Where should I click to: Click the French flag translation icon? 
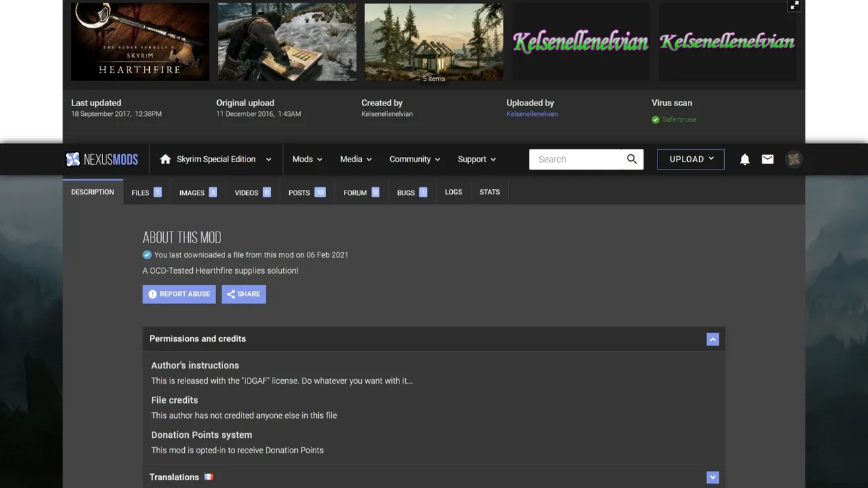click(209, 477)
